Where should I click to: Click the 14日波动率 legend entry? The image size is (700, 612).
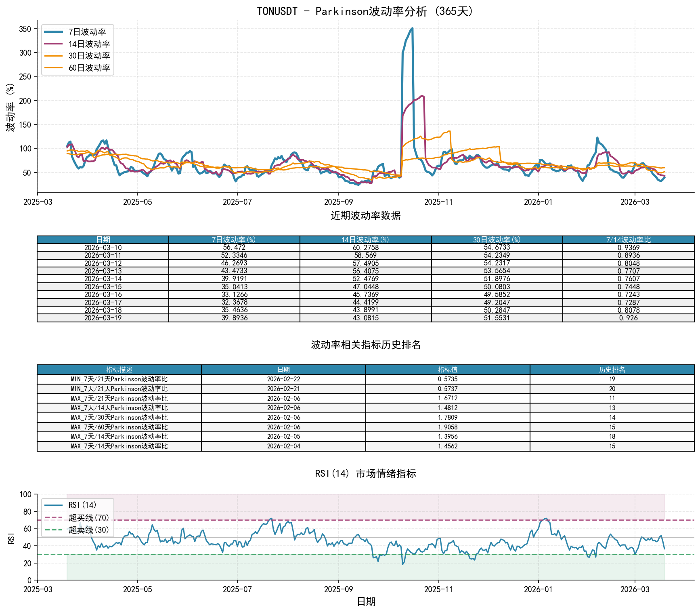89,44
